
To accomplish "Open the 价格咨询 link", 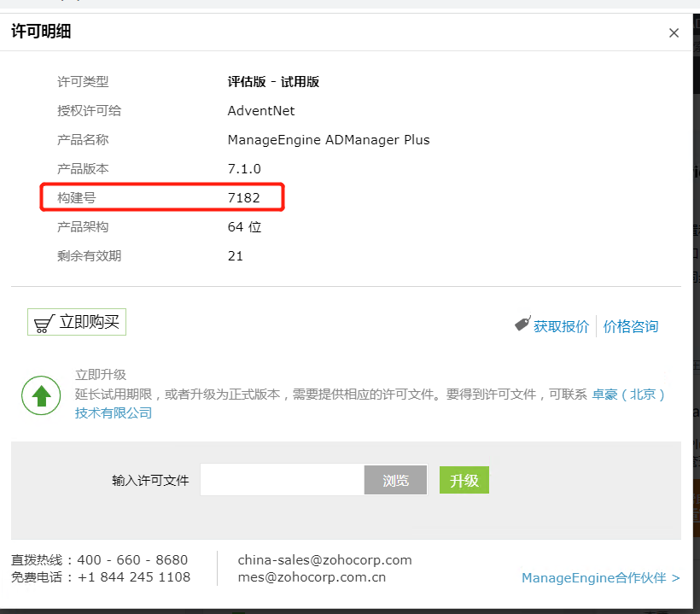I will [x=631, y=326].
